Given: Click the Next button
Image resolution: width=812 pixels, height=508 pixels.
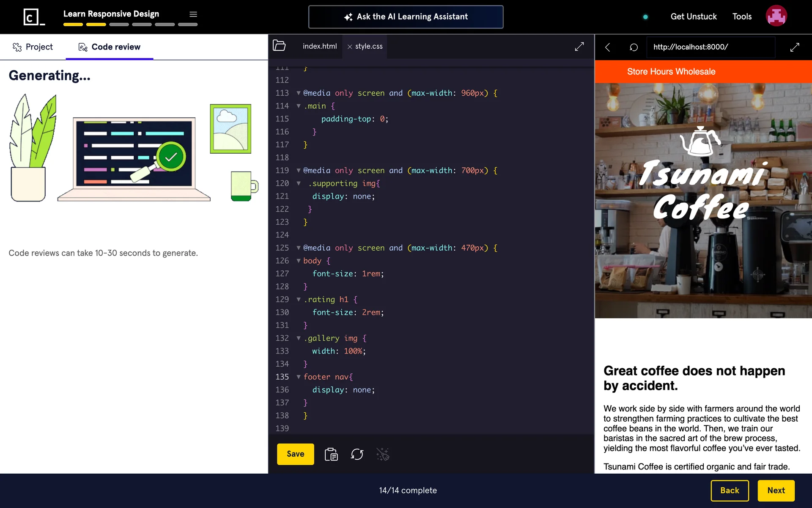Looking at the screenshot, I should click(776, 490).
